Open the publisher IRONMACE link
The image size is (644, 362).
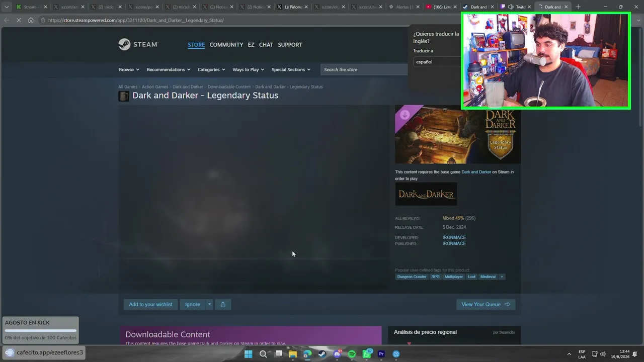454,243
